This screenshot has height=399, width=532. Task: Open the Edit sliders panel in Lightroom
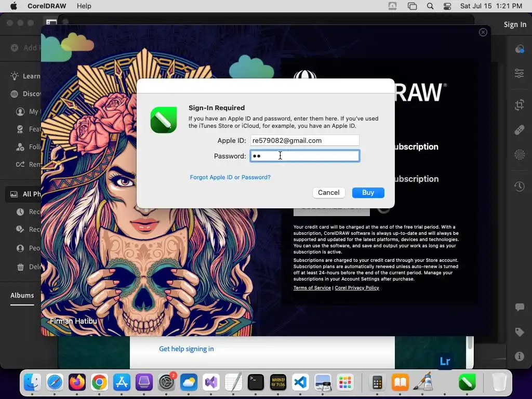coord(520,73)
